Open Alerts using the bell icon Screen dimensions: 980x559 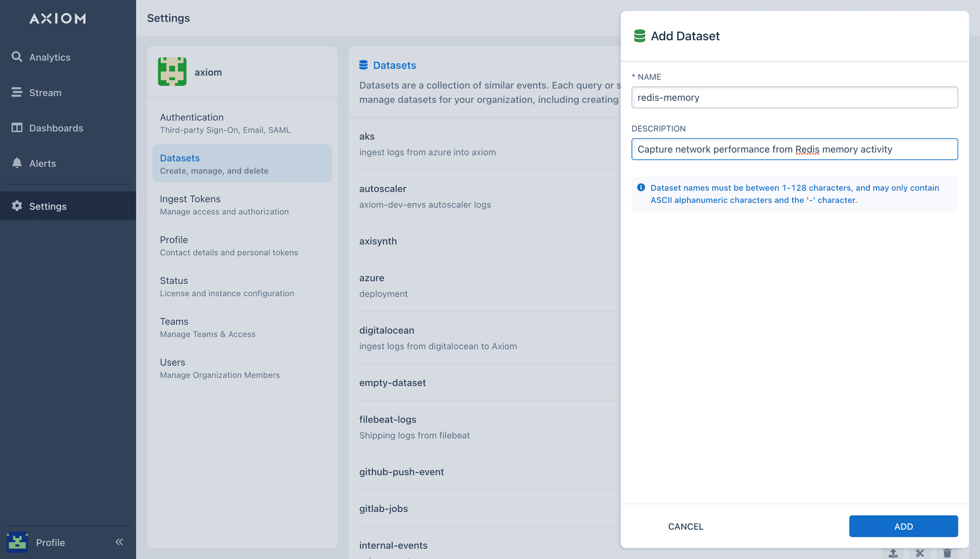tap(17, 163)
